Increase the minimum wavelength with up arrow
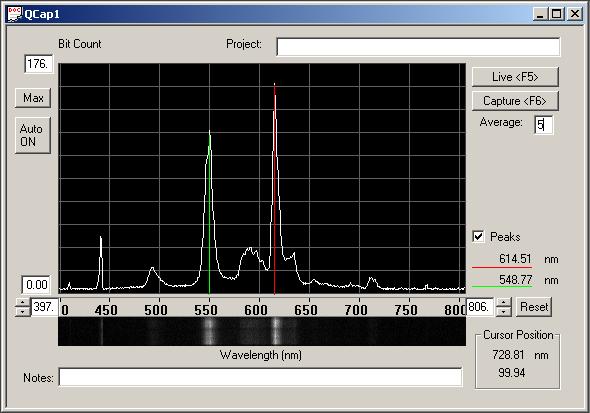590x413 pixels. click(x=23, y=302)
